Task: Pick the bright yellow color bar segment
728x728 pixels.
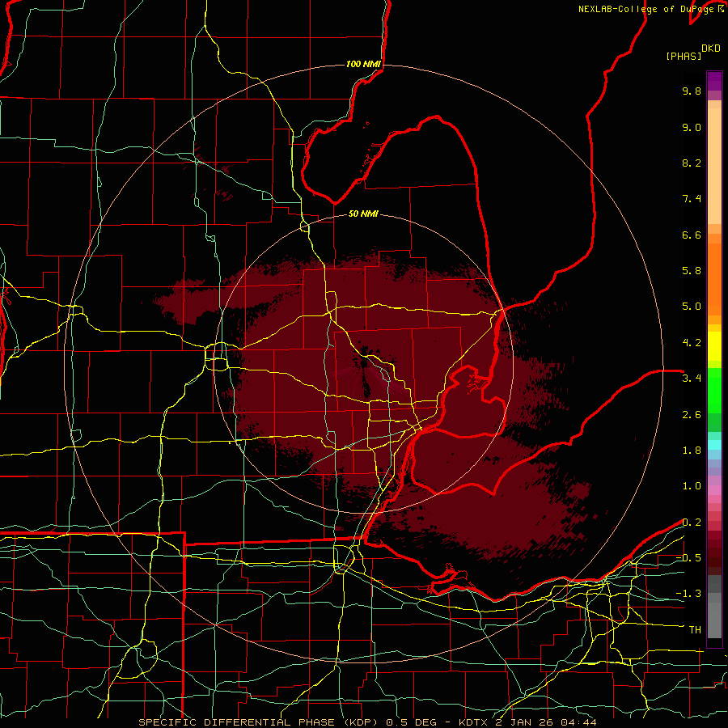Action: (714, 346)
